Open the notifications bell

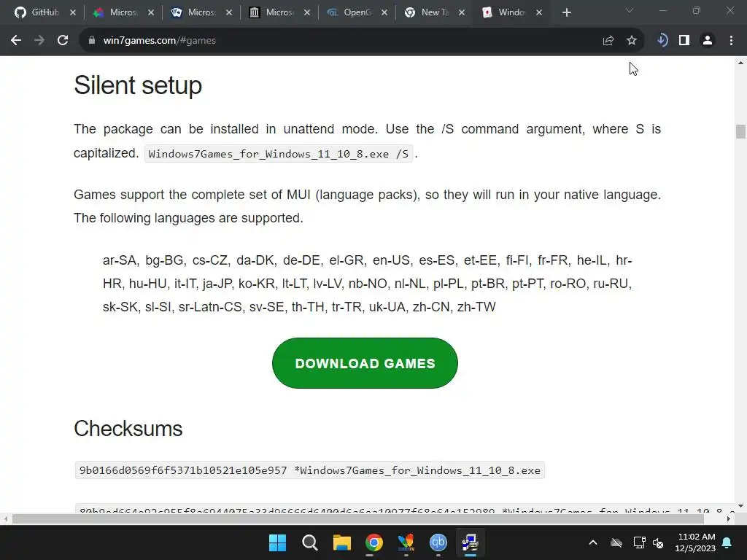(x=727, y=542)
